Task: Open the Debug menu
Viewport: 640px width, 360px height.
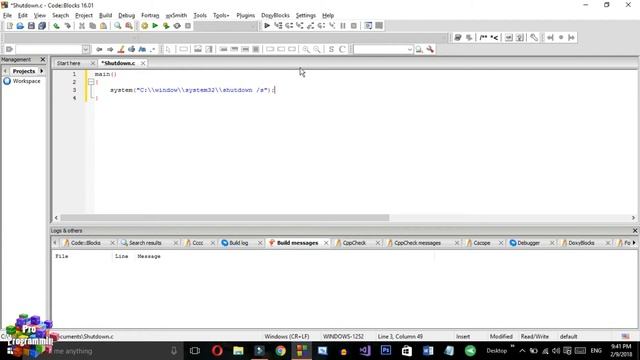Action: click(127, 16)
